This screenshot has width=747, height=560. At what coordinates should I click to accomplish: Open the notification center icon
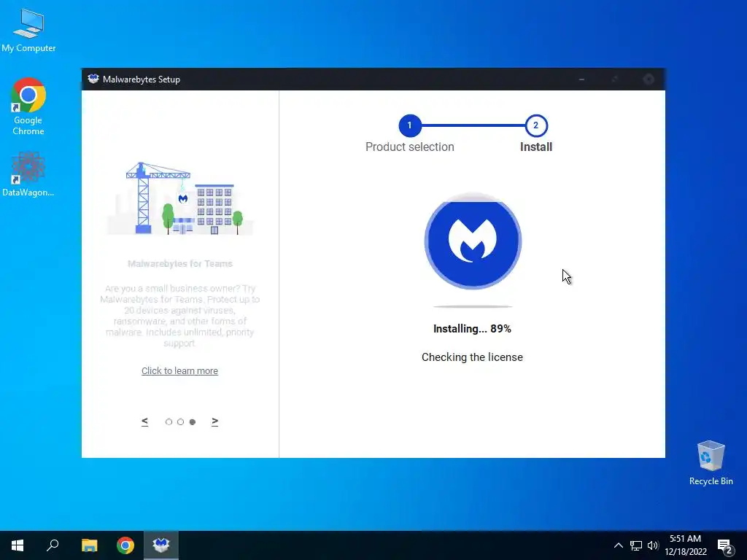point(726,546)
